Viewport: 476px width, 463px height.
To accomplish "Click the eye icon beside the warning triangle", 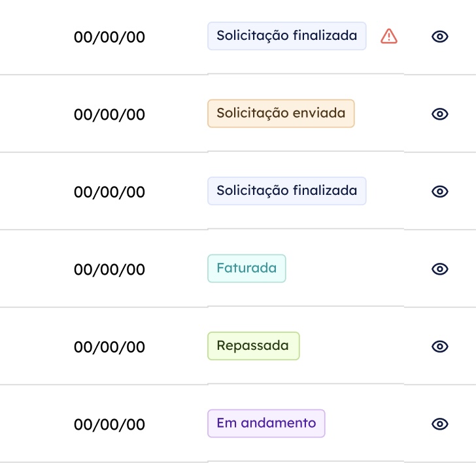I will (440, 37).
